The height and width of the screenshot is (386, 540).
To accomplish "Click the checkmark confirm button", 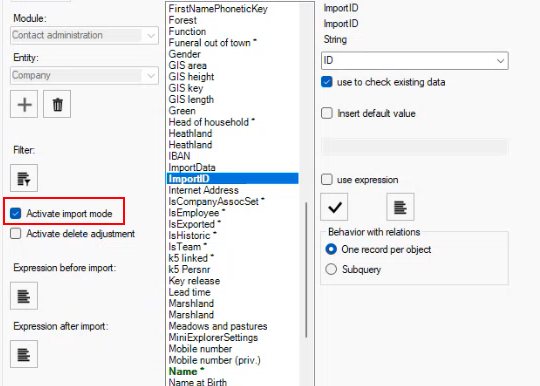I will pyautogui.click(x=334, y=207).
